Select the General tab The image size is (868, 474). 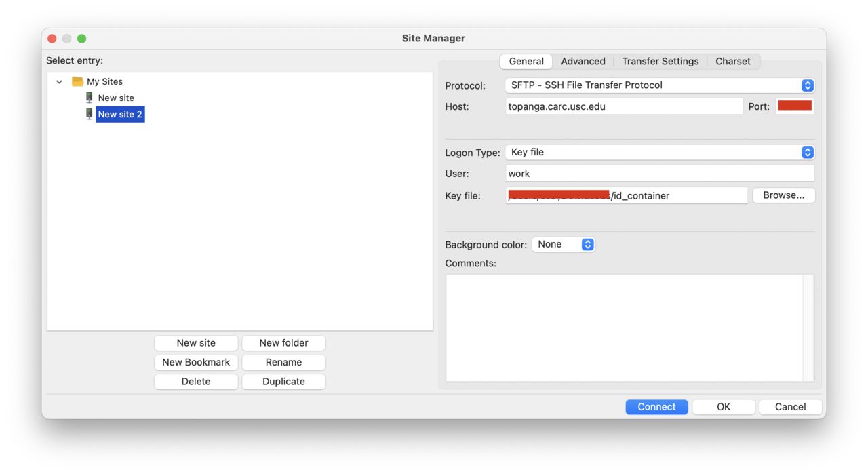(526, 61)
